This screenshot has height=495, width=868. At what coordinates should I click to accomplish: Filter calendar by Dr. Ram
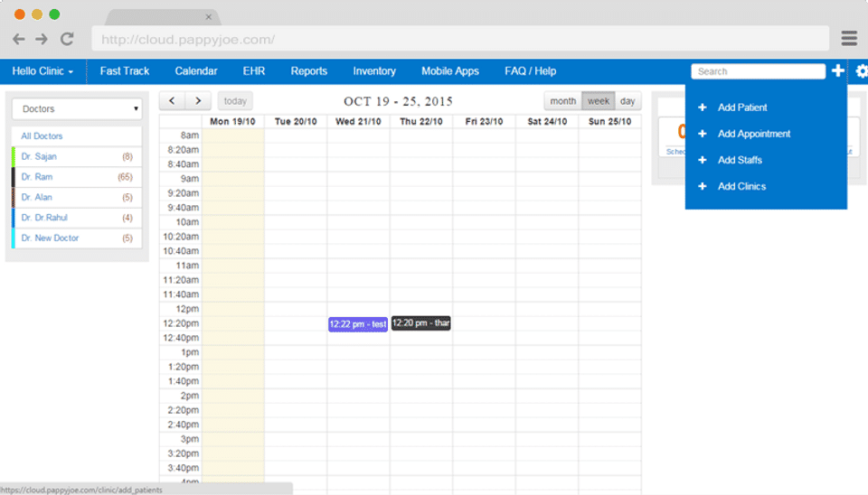pos(77,177)
